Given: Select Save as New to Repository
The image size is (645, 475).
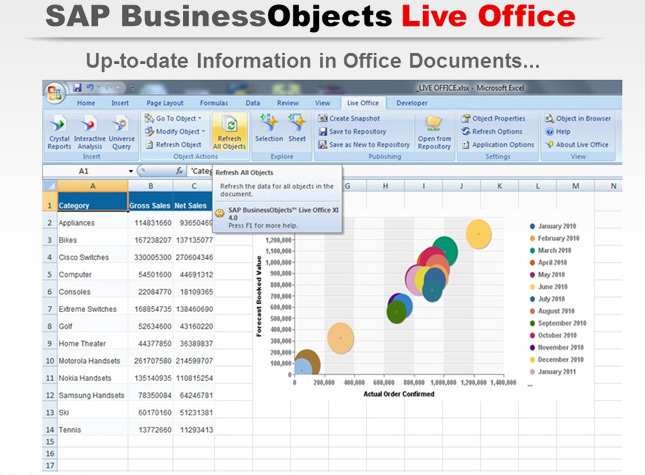Looking at the screenshot, I should [x=364, y=145].
